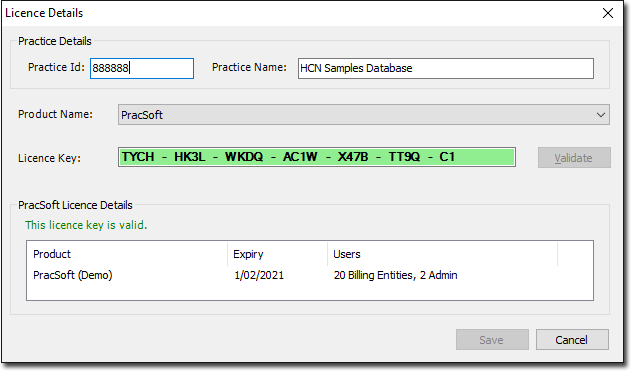Click the Save button
The image size is (631, 371).
coord(492,340)
